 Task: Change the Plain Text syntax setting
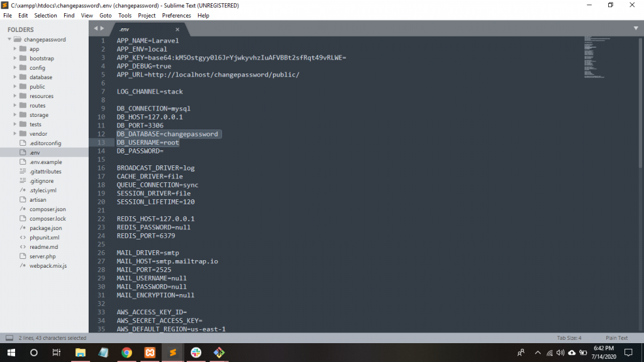point(616,337)
